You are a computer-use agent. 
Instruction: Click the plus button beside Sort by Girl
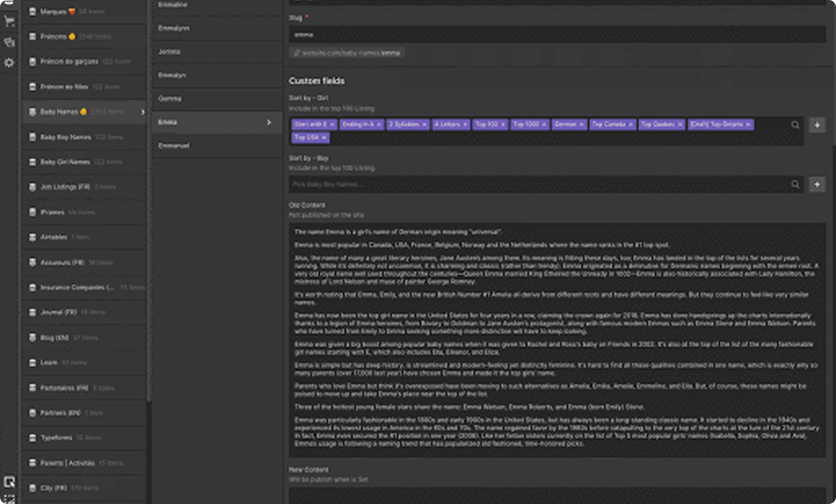[x=817, y=125]
